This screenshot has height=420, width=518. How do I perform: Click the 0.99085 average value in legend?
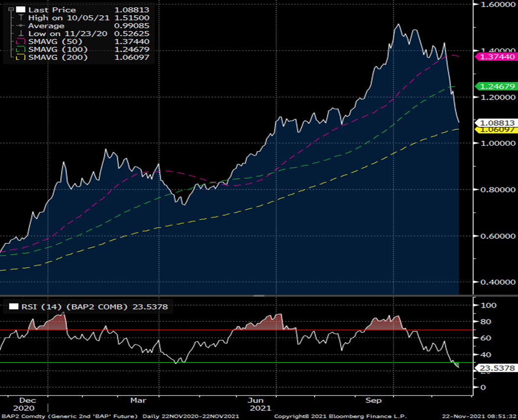point(132,26)
